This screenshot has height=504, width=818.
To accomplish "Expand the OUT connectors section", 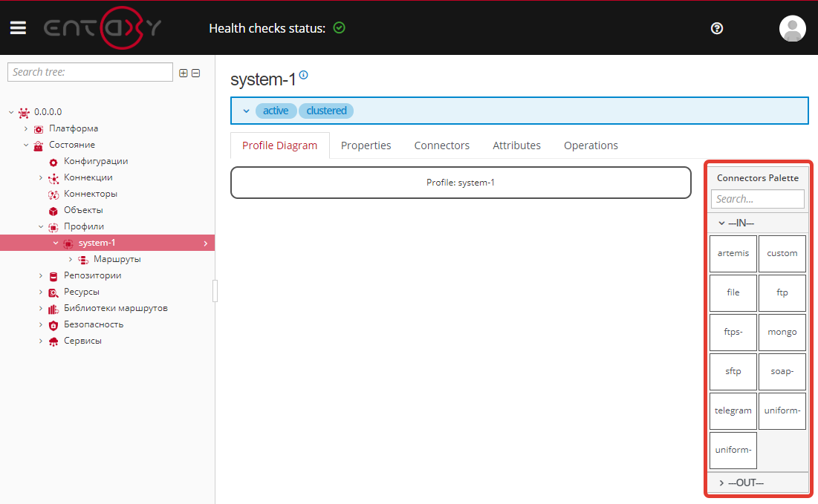I will point(721,483).
